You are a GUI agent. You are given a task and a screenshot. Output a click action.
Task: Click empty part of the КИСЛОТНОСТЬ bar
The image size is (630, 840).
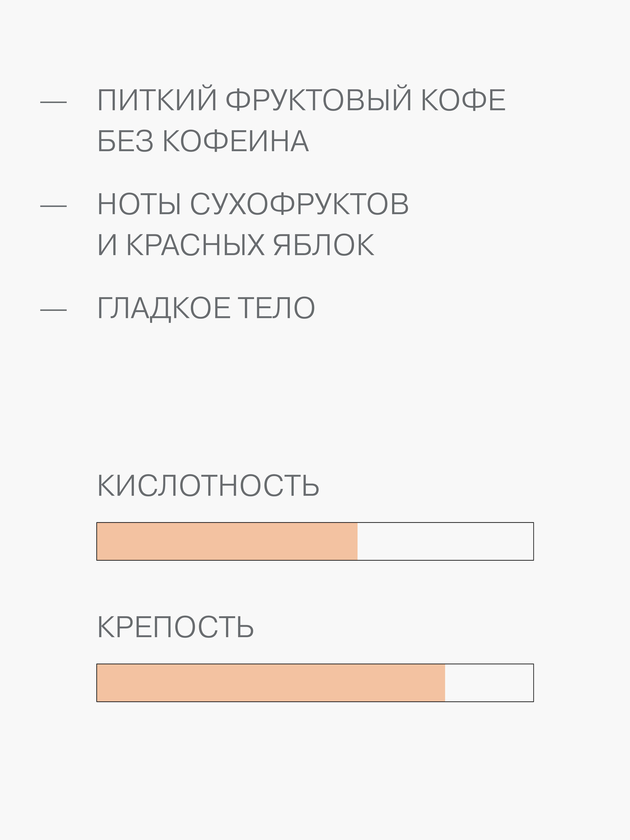pyautogui.click(x=445, y=541)
